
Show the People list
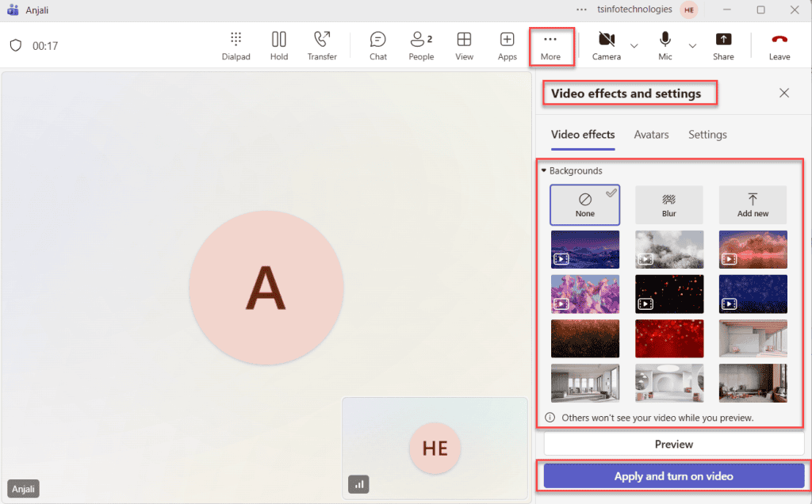click(420, 44)
